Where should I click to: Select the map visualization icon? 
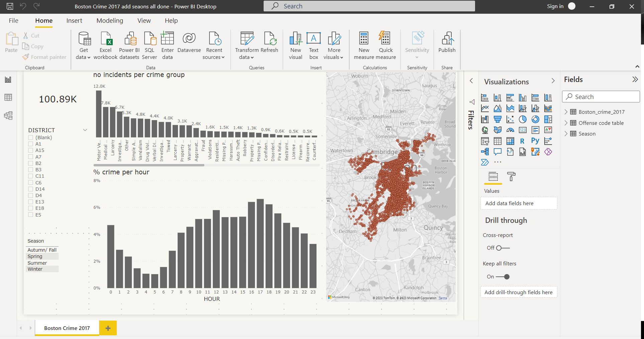coord(485,130)
